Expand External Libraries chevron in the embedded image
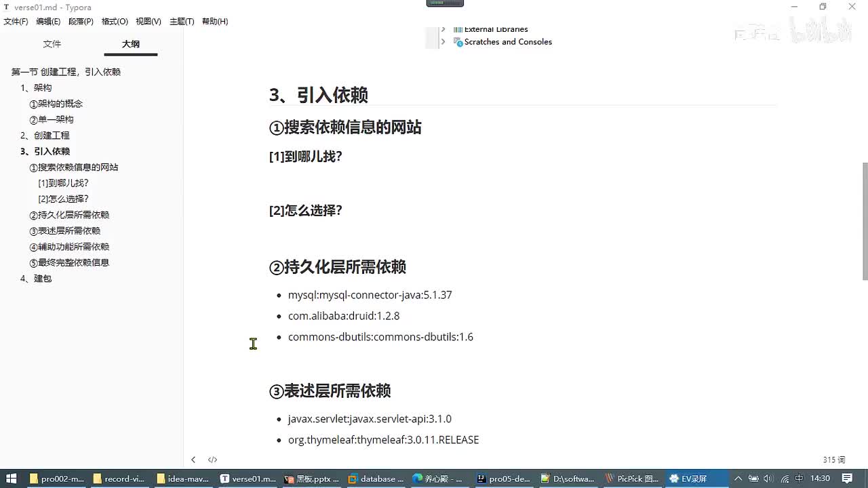Image resolution: width=868 pixels, height=488 pixels. click(443, 29)
